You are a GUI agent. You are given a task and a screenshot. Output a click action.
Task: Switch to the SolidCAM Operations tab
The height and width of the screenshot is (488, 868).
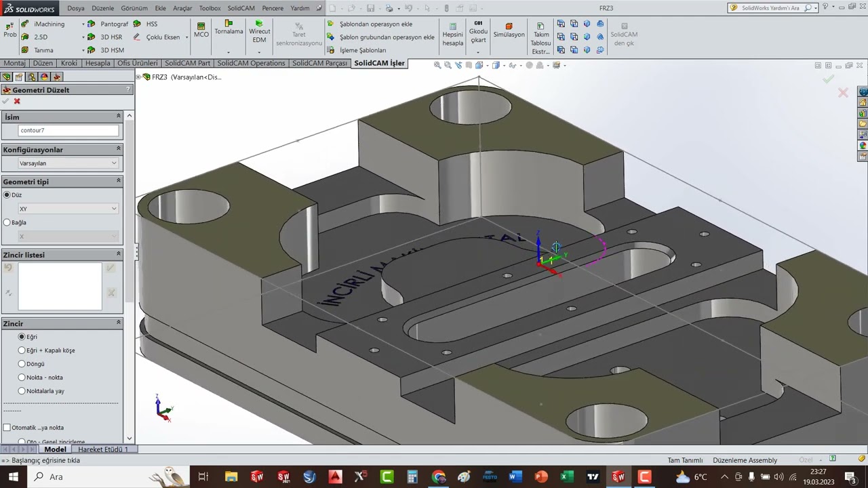(x=251, y=63)
